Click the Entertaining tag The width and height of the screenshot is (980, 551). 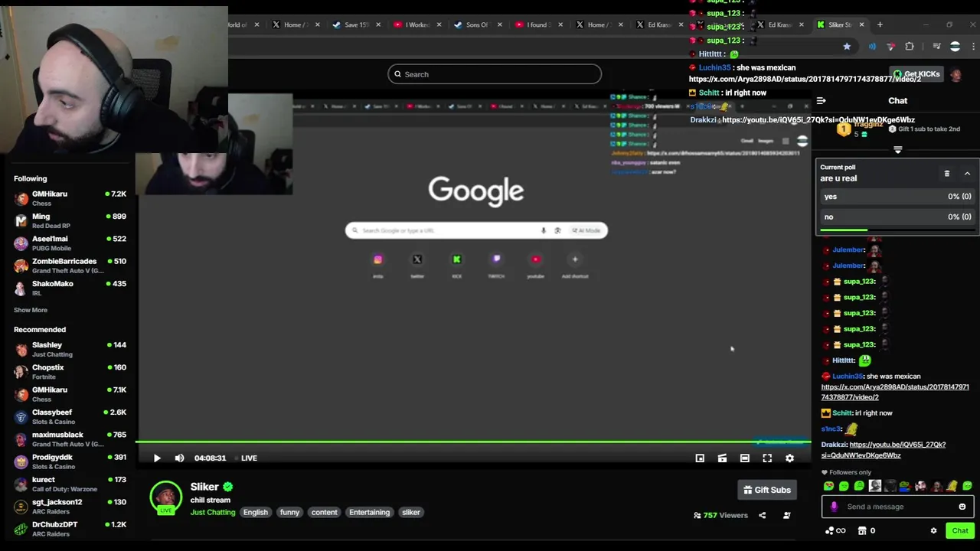tap(370, 512)
